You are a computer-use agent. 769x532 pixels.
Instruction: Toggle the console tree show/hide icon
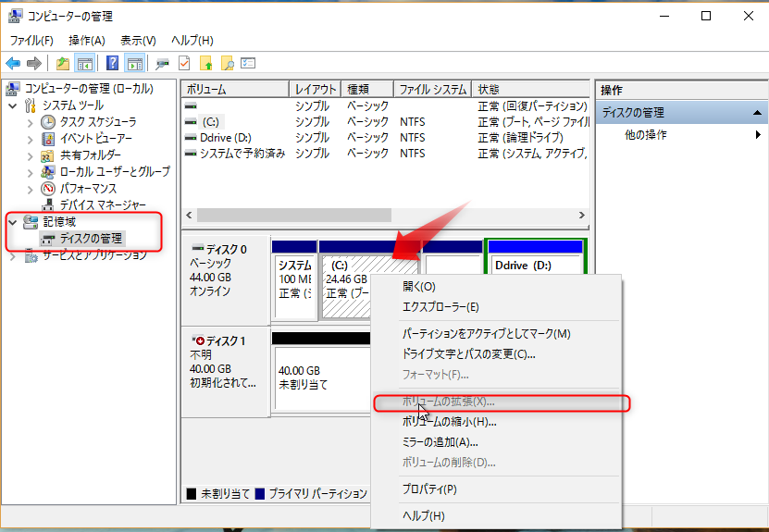point(84,63)
